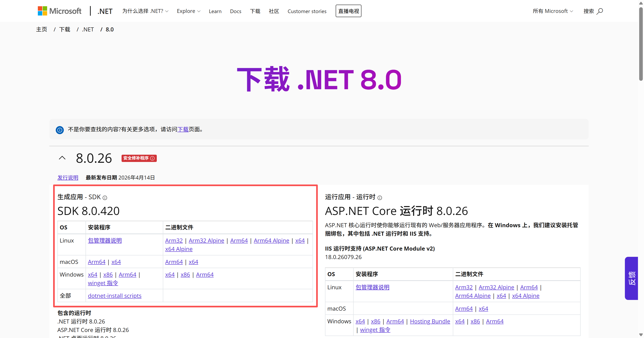Open the dotnet-install scripts link
644x338 pixels.
point(115,295)
